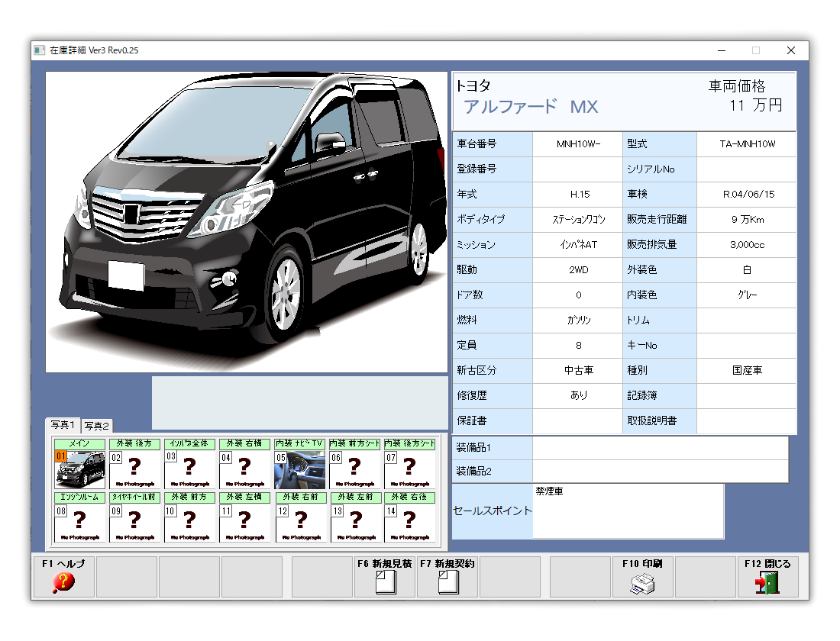840x641 pixels.
Task: Click the empty シリアルNo value cell
Action: pos(747,169)
